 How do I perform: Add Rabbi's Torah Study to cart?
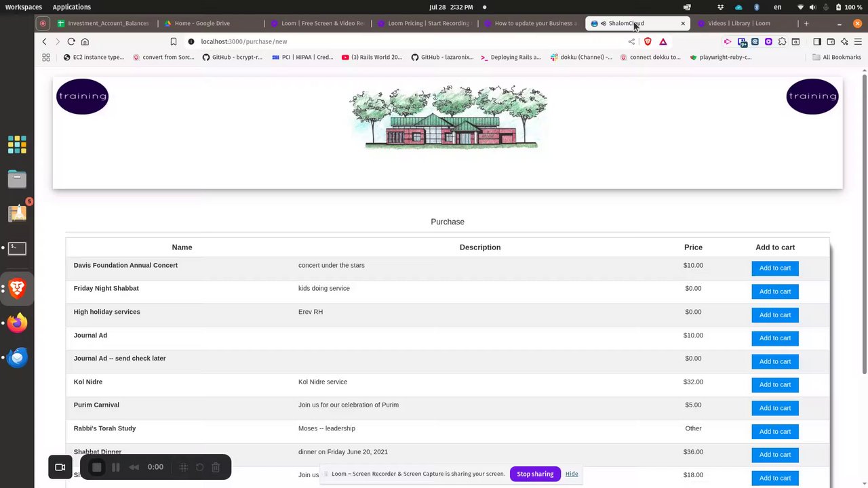coord(775,432)
